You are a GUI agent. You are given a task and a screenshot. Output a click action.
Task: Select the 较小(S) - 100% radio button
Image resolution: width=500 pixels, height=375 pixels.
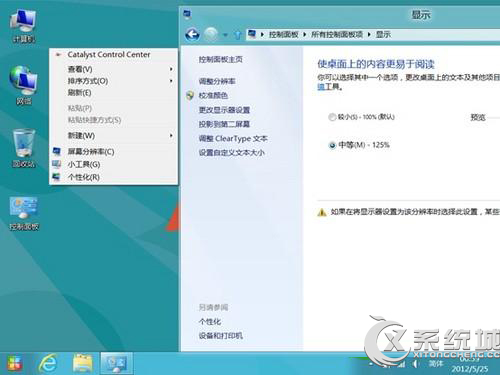click(x=332, y=117)
